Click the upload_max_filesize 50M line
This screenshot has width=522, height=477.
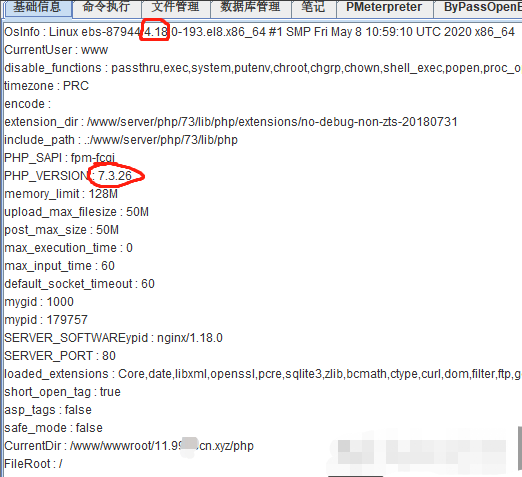pos(76,212)
